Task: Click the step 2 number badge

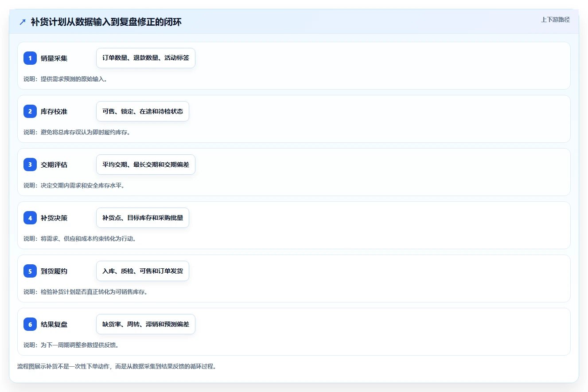Action: pos(30,111)
